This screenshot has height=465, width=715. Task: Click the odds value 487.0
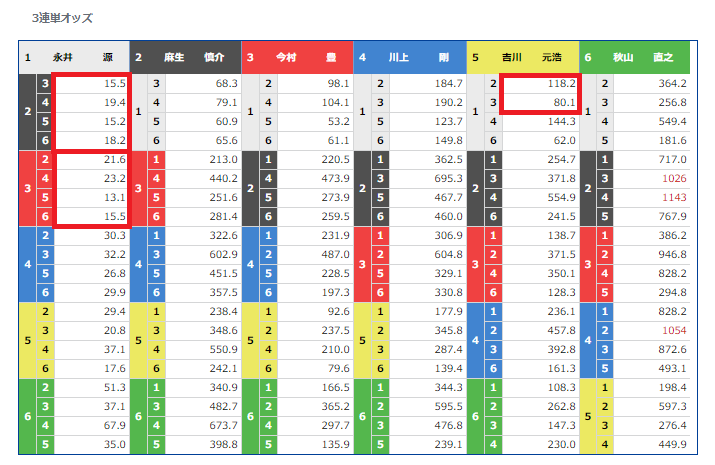coord(336,254)
